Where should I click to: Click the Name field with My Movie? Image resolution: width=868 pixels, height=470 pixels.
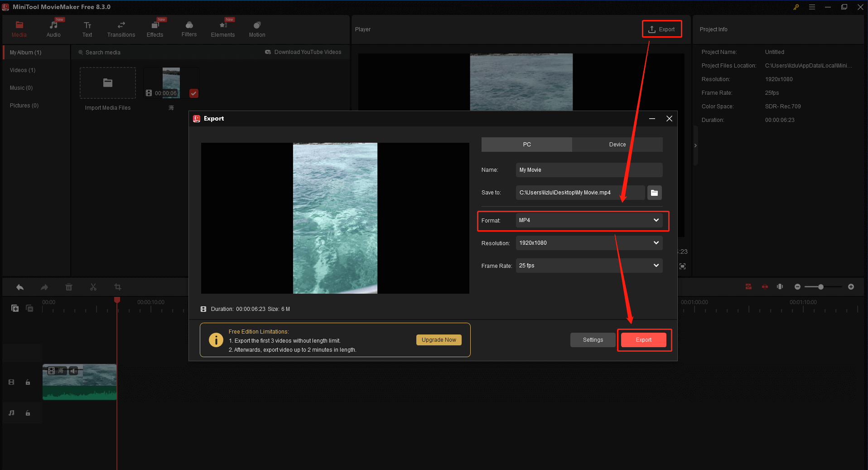point(589,170)
